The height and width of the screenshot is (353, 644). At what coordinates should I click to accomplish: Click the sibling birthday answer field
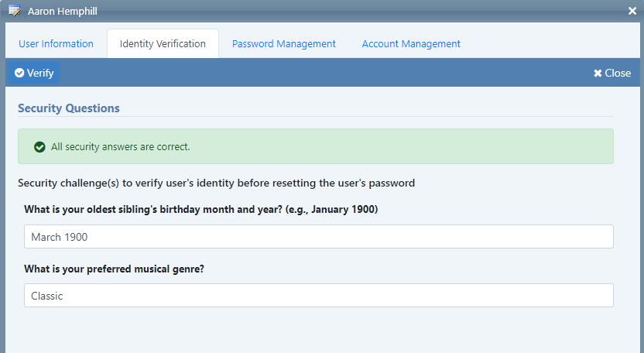[319, 237]
